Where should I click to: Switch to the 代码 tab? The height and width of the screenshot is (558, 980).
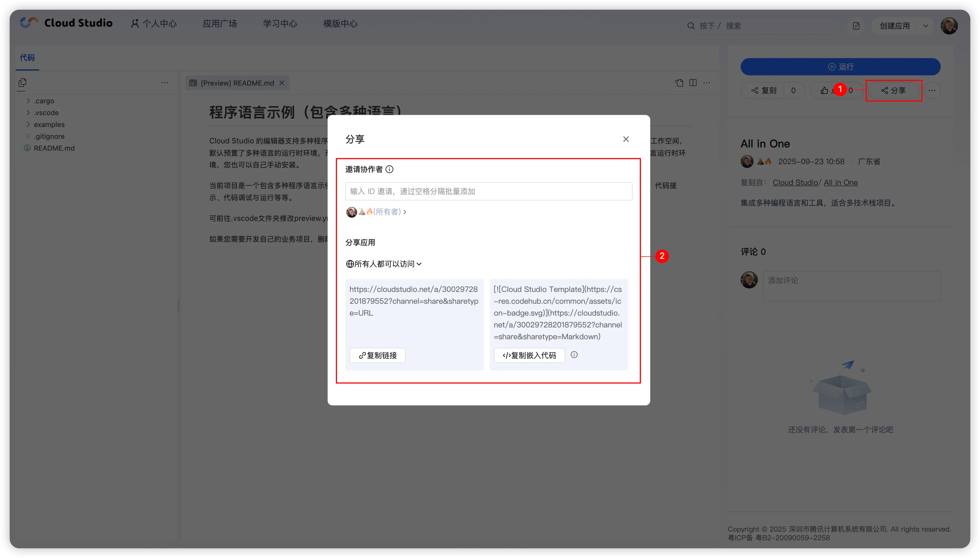[27, 58]
